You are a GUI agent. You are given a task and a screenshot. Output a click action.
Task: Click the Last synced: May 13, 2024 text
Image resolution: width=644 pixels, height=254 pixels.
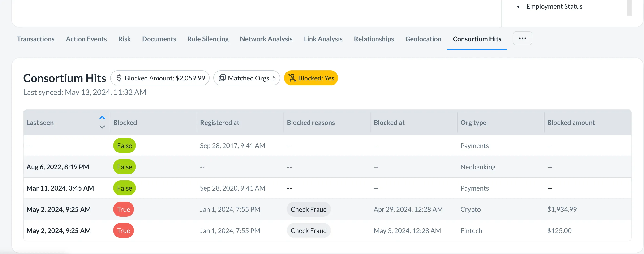click(x=85, y=92)
